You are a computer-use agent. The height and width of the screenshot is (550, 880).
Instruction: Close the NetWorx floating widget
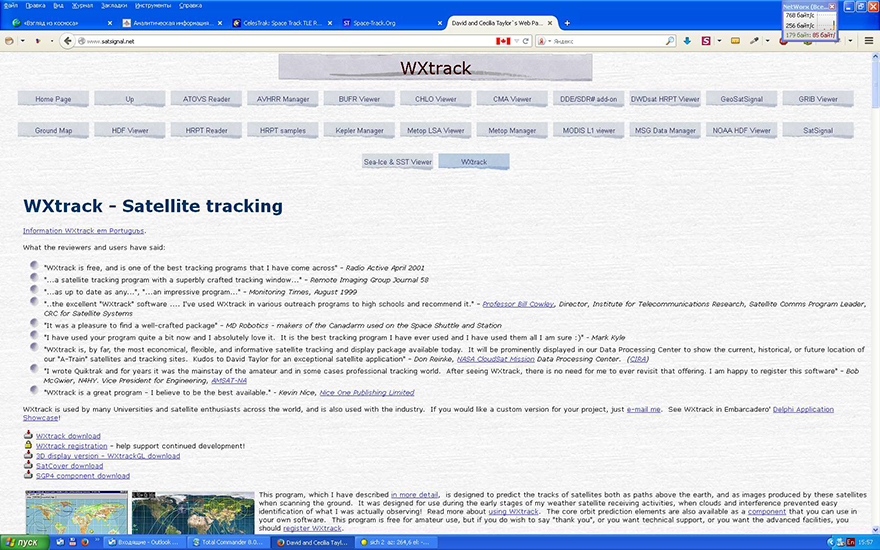click(832, 6)
